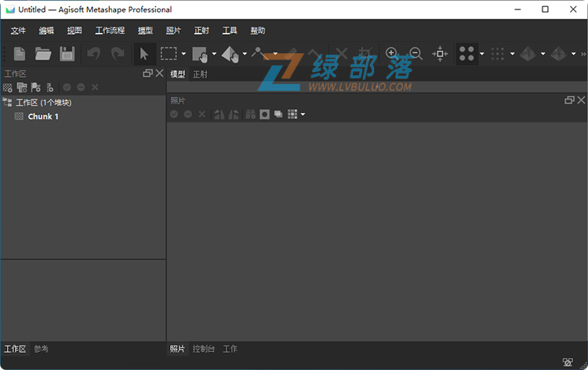This screenshot has width=588, height=370.
Task: Open dense cloud view dropdown arrow
Action: click(512, 53)
